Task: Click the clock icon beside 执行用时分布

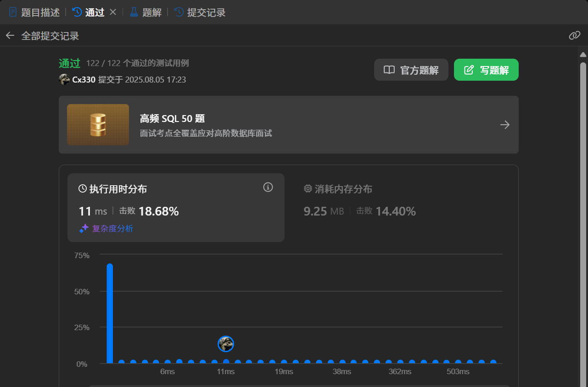Action: click(x=83, y=188)
